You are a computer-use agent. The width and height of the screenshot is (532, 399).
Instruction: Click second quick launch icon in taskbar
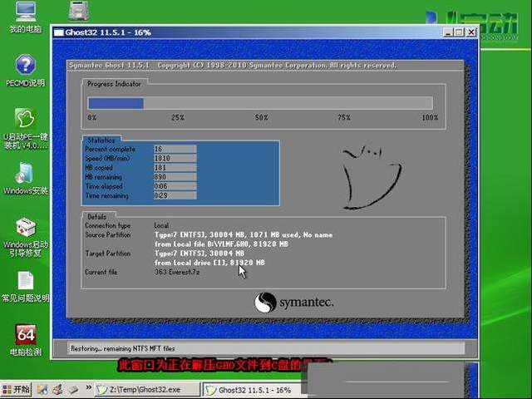[57, 390]
